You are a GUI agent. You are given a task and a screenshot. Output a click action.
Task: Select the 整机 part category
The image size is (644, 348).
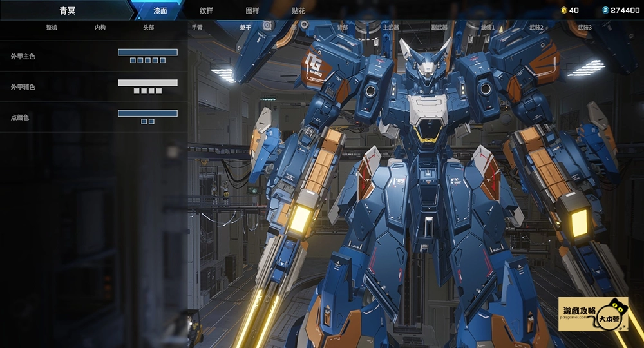(x=52, y=28)
